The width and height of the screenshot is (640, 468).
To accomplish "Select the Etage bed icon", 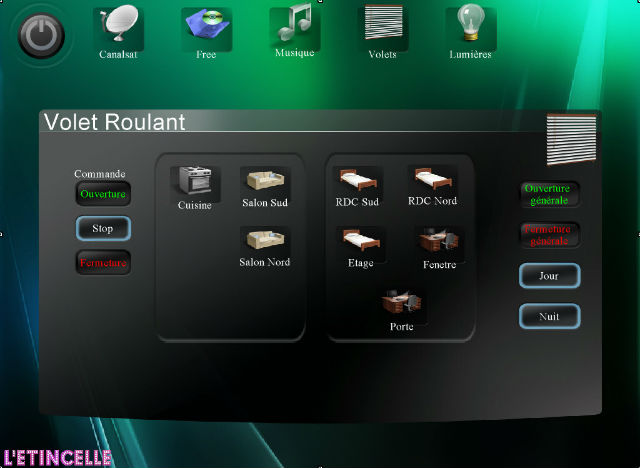I will click(360, 242).
